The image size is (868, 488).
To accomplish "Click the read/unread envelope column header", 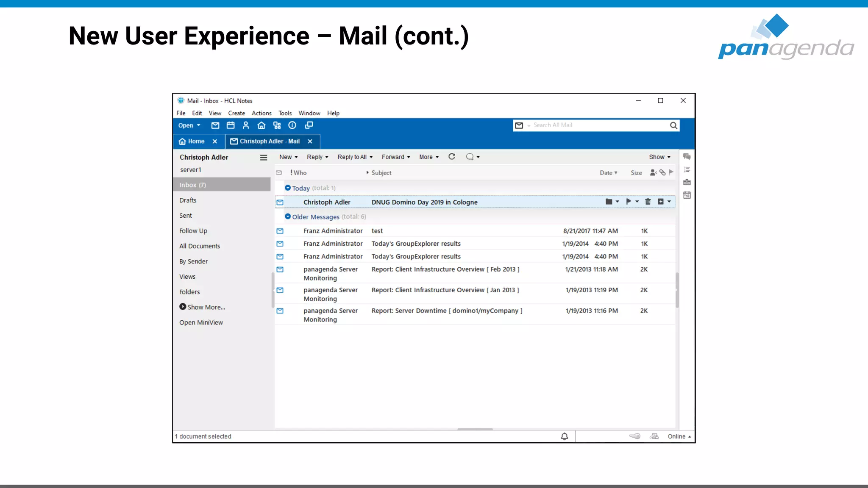I will (279, 172).
